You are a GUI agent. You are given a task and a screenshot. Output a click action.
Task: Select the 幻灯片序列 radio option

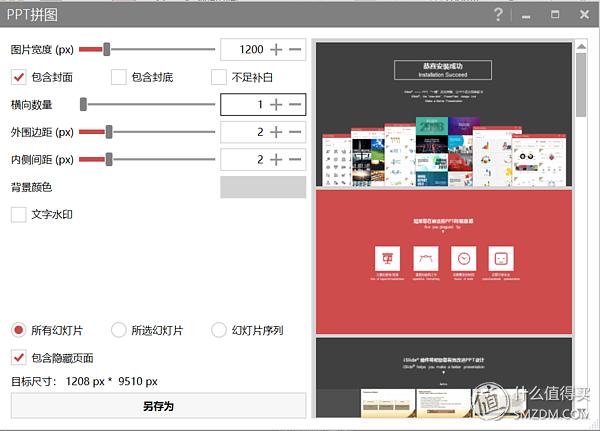click(x=219, y=330)
